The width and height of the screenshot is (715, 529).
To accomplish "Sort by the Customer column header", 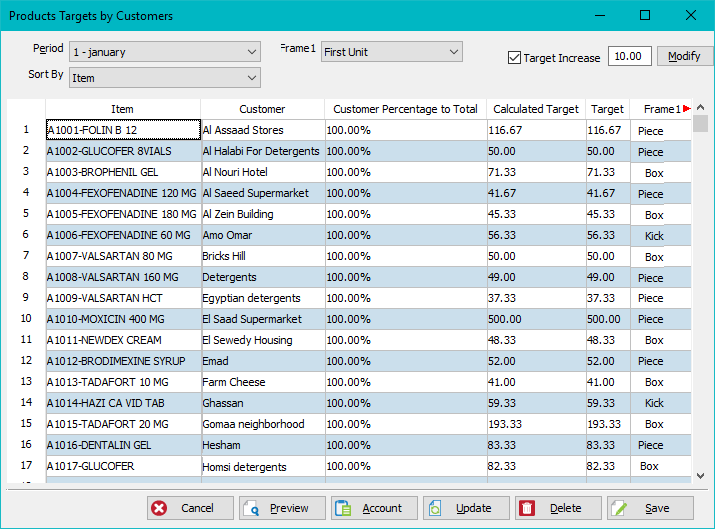I will (262, 109).
